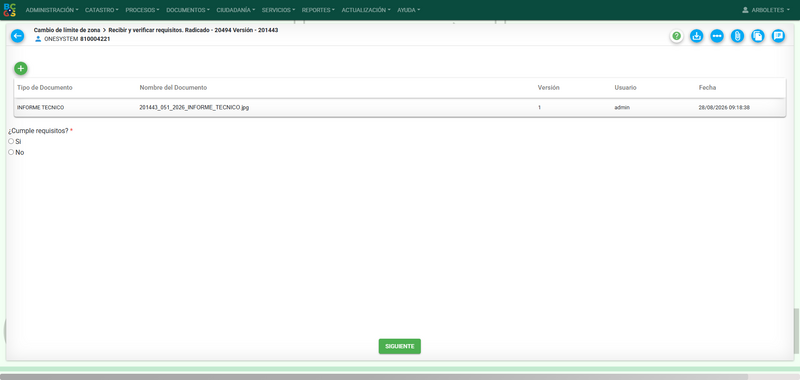Click the admin user cell

(622, 108)
